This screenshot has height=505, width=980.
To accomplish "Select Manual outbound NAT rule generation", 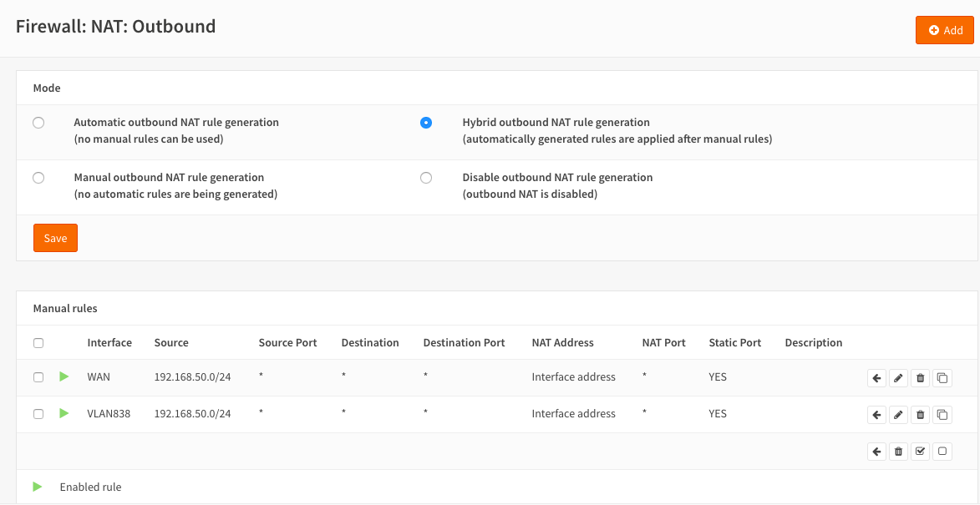I will [x=38, y=178].
